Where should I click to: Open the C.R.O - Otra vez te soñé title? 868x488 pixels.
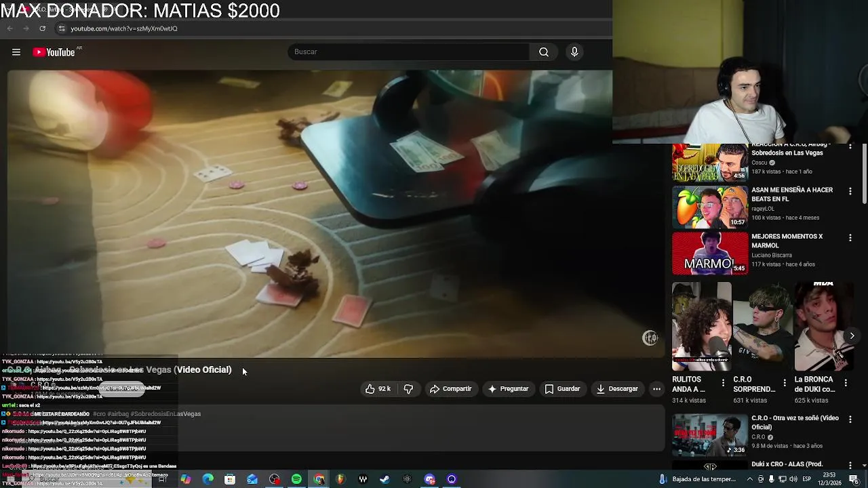click(795, 422)
